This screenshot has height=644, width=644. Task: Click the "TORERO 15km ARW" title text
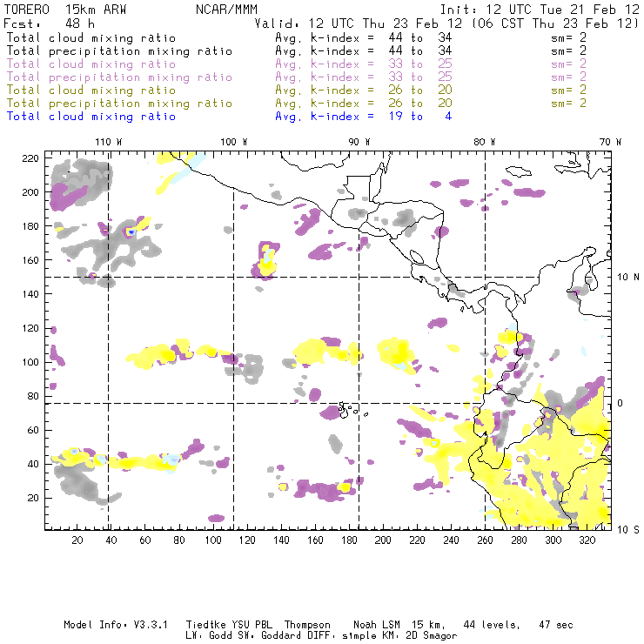tap(65, 10)
